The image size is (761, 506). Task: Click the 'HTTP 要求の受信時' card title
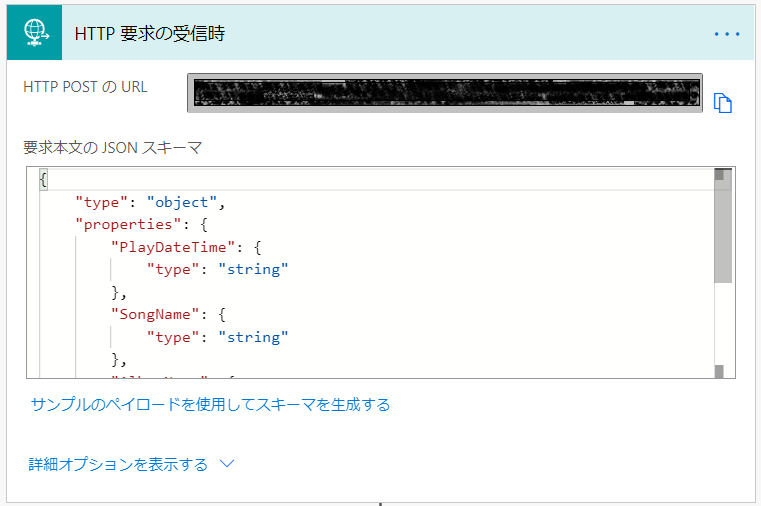click(x=149, y=33)
